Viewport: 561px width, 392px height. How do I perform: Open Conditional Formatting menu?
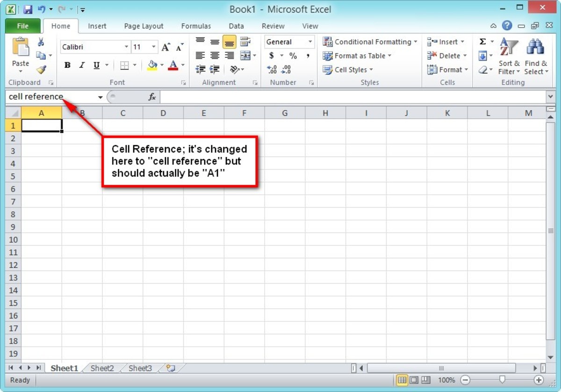coord(370,42)
